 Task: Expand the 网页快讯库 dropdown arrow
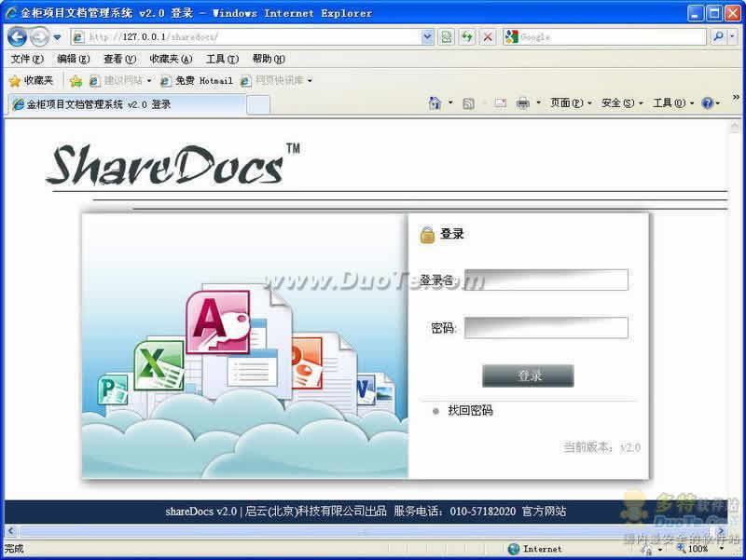pyautogui.click(x=310, y=81)
